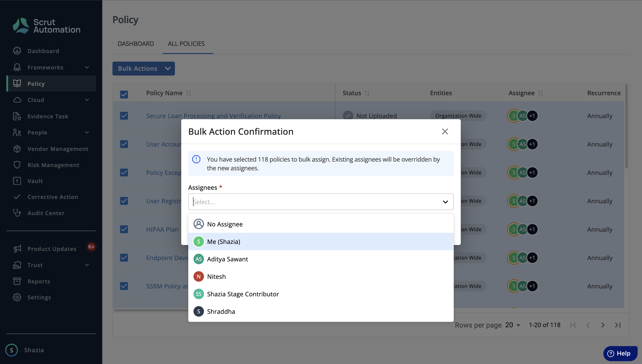642x364 pixels.
Task: Select No Assignee option
Action: pyautogui.click(x=321, y=224)
